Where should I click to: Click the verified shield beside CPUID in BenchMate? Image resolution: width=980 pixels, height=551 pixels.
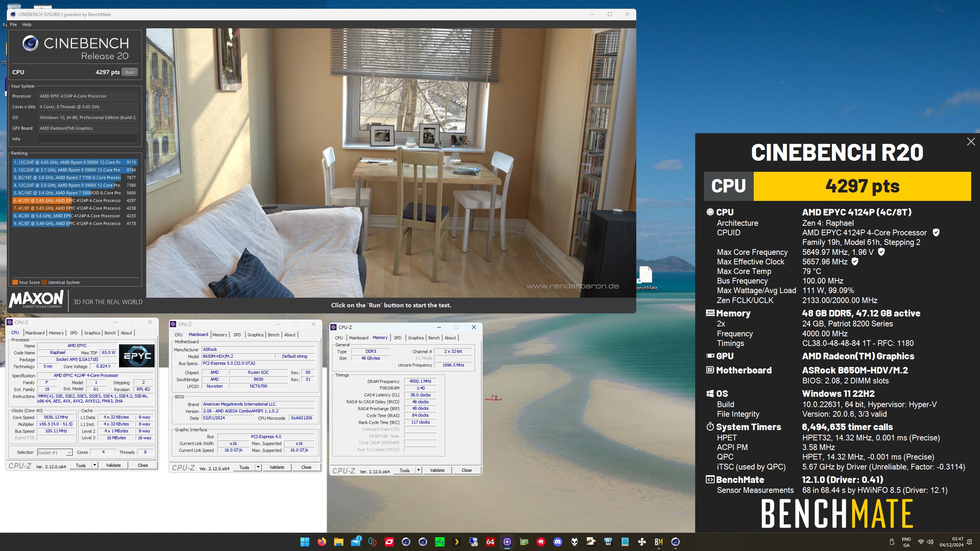tap(936, 232)
